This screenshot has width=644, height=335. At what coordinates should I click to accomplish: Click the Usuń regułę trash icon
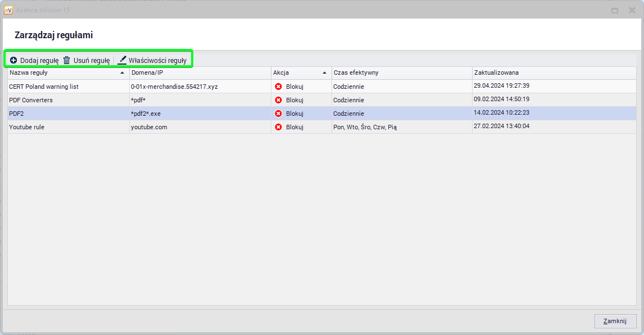pyautogui.click(x=67, y=60)
